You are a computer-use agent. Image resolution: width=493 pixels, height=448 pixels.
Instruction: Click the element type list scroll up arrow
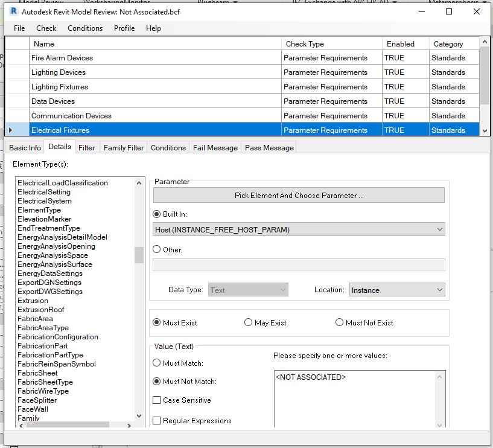pos(139,183)
